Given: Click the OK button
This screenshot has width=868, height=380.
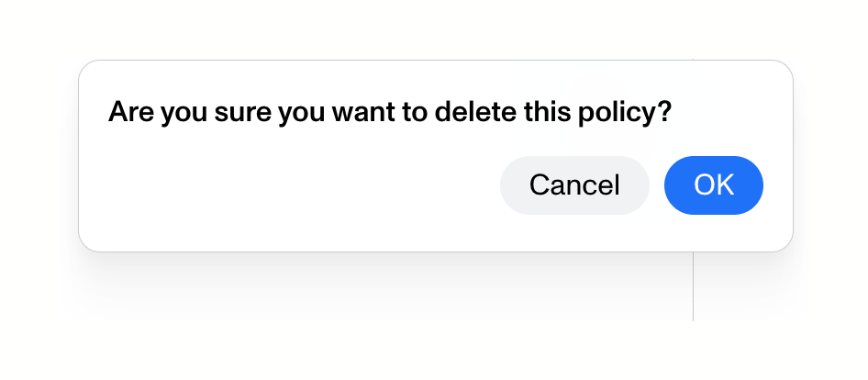Looking at the screenshot, I should coord(713,185).
